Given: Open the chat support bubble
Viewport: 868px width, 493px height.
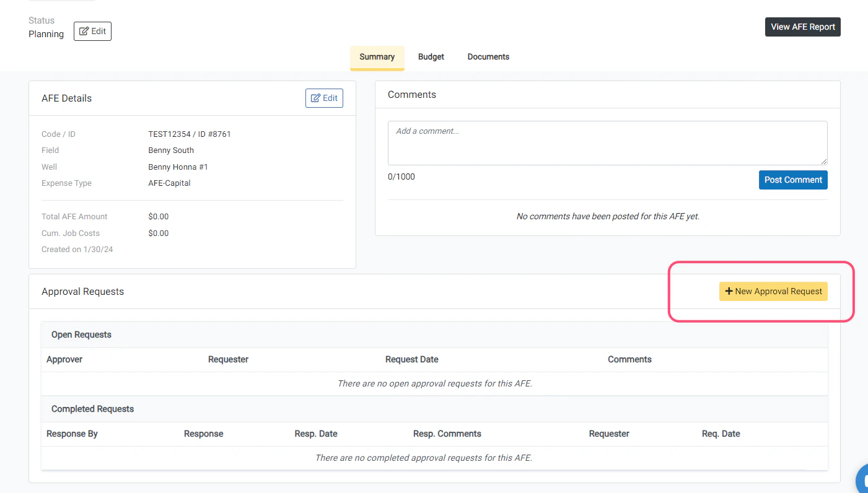Looking at the screenshot, I should tap(862, 480).
